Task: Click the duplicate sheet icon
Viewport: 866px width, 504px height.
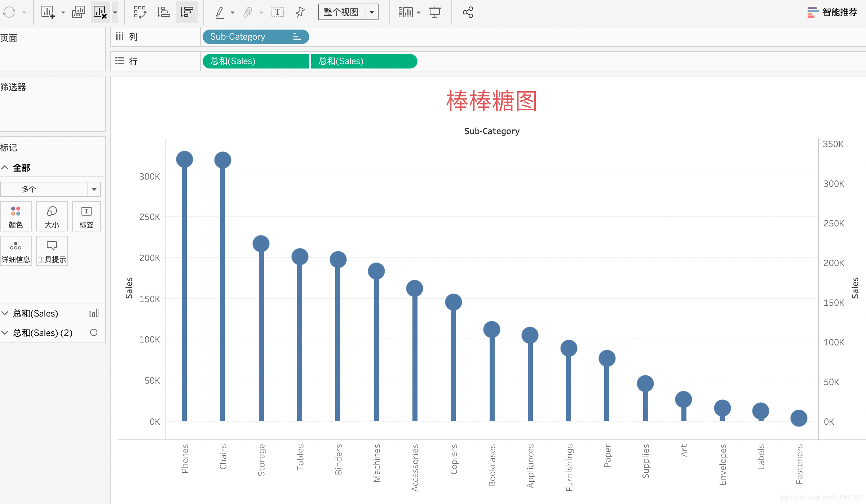Action: [78, 12]
